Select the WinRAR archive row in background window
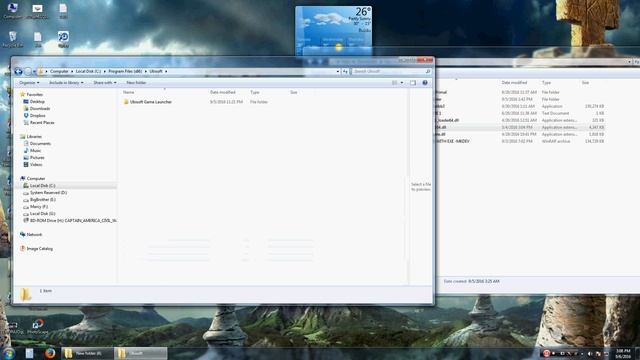The image size is (640, 360). (x=520, y=141)
